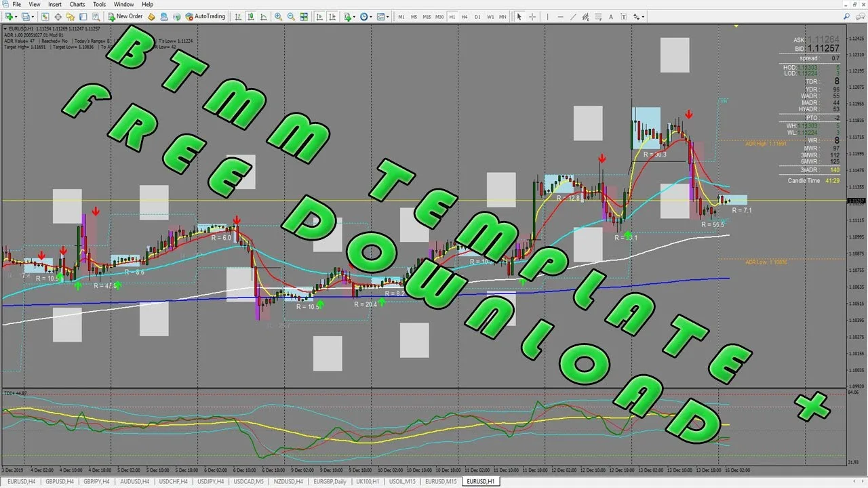Switch to the USDJPY,H4 chart tab

tap(210, 482)
